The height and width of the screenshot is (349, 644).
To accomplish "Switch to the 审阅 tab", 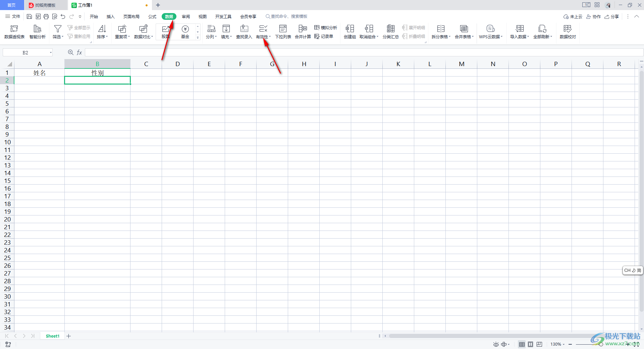I will tap(186, 16).
